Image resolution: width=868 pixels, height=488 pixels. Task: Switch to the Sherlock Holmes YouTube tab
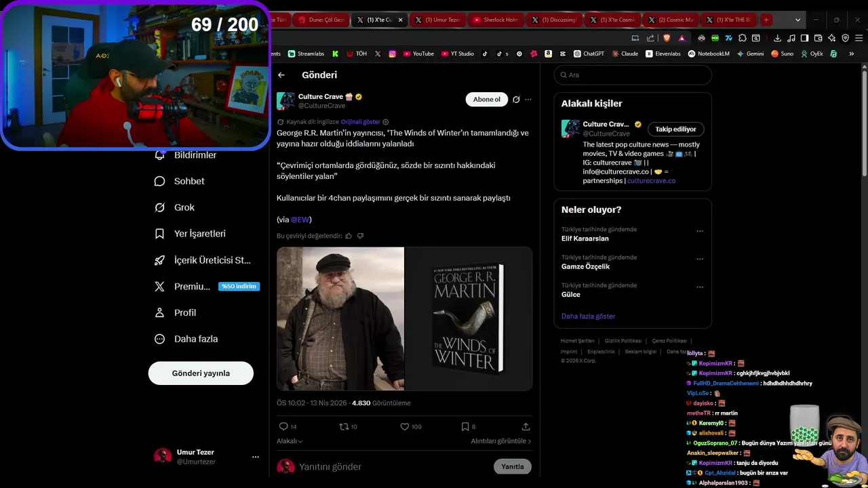(496, 20)
